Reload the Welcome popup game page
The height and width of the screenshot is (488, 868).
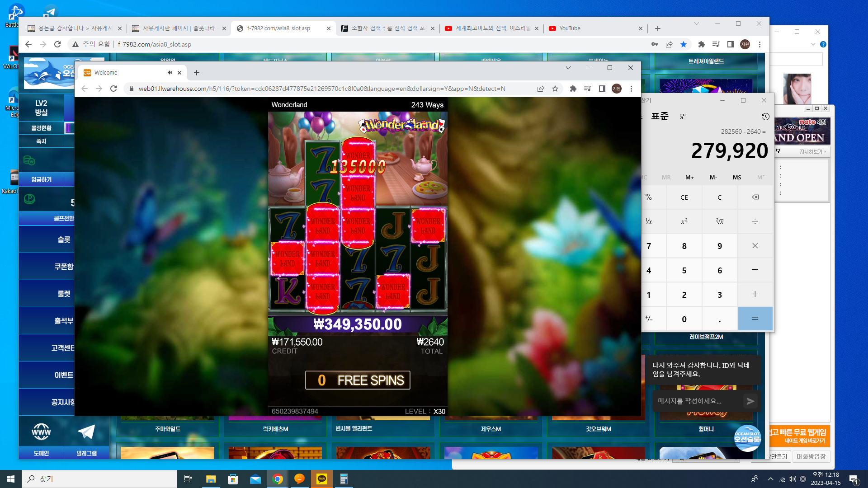click(x=113, y=89)
